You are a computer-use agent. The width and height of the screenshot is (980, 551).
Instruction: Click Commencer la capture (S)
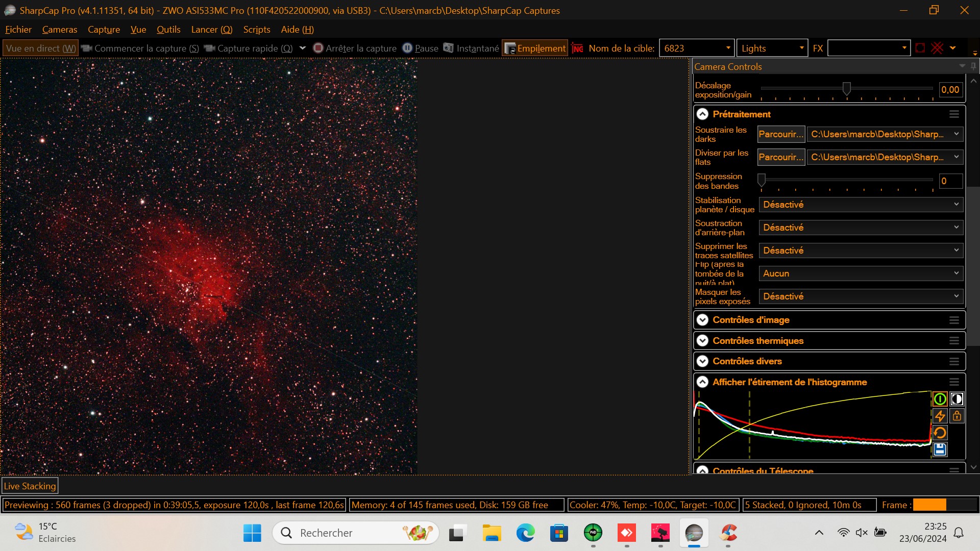[140, 48]
